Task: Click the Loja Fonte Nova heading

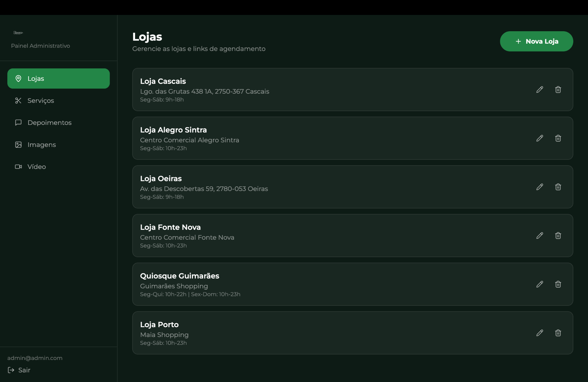Action: point(170,227)
